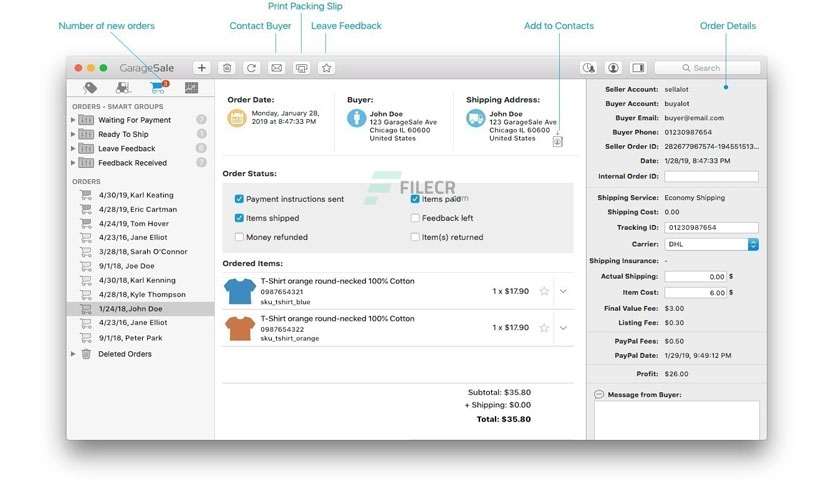Click the buyer person icon
Screen dimensions: 836x484
coord(356,118)
